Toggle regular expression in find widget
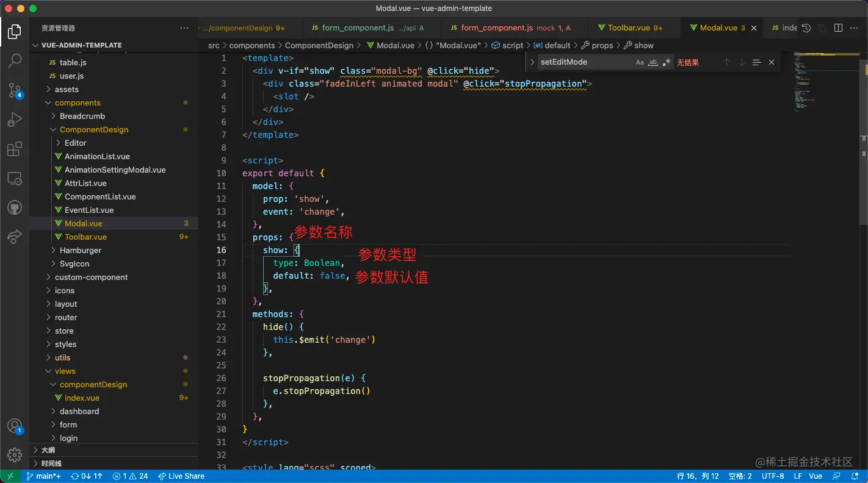The width and height of the screenshot is (868, 483). tap(667, 62)
